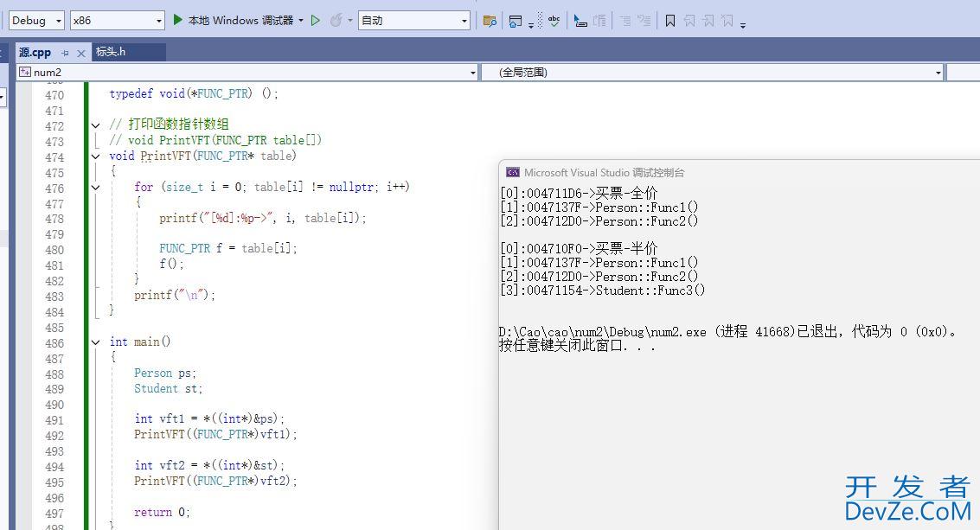This screenshot has height=530, width=980.
Task: Click the Student st; declaration
Action: click(168, 389)
